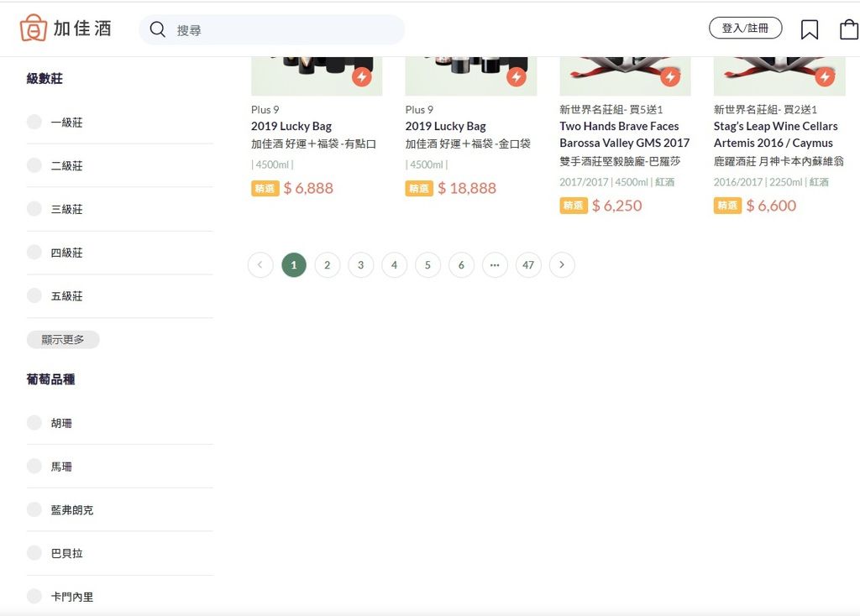Click the 級數莊 section heading
The height and width of the screenshot is (616, 860).
pos(45,78)
